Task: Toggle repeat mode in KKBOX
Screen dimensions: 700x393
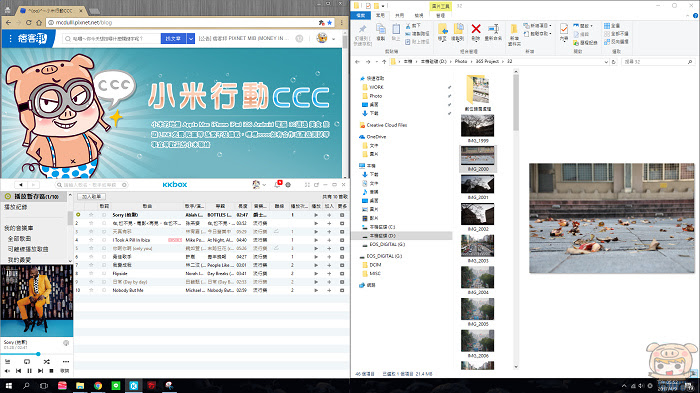Action: 27,361
